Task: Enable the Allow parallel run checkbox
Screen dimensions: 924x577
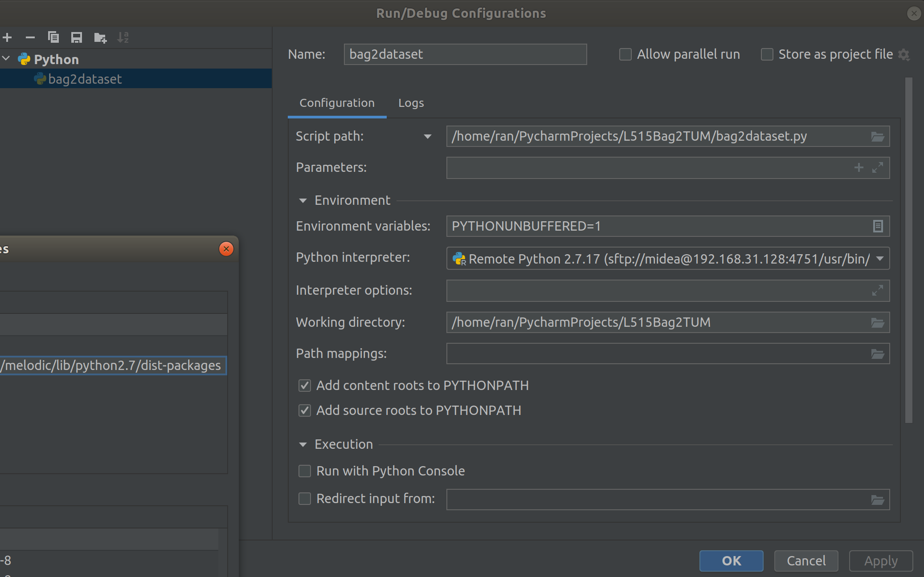Action: pos(626,55)
